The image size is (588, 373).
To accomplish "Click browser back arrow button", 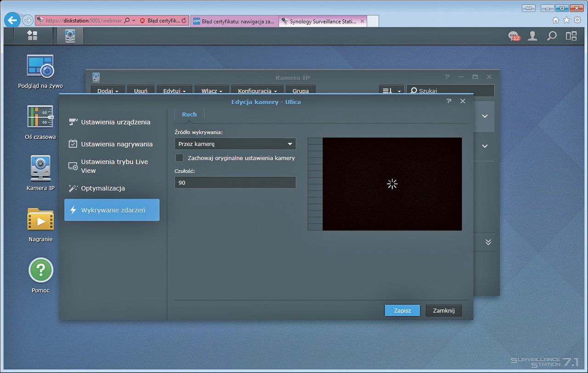I will pos(13,20).
